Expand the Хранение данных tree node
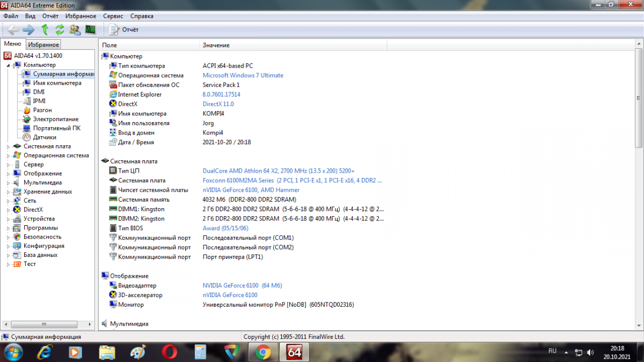 [8, 192]
